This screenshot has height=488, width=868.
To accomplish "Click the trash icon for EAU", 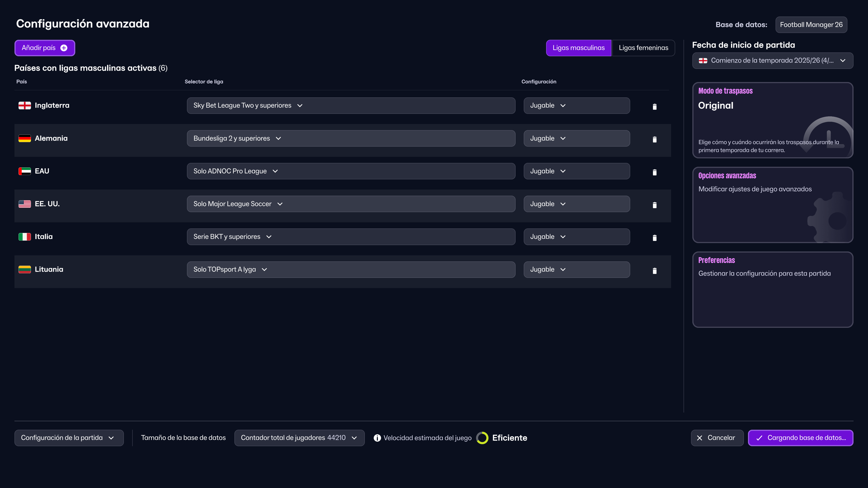I will (x=654, y=172).
